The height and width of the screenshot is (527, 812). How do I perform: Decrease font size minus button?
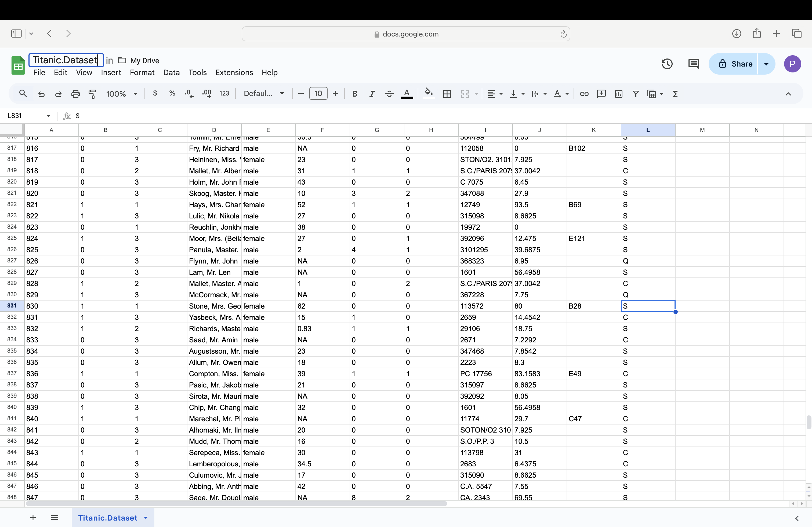point(300,93)
